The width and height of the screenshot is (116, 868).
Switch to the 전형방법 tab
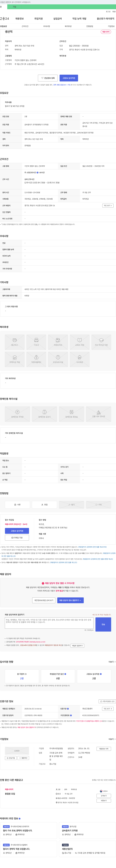coord(90,26)
